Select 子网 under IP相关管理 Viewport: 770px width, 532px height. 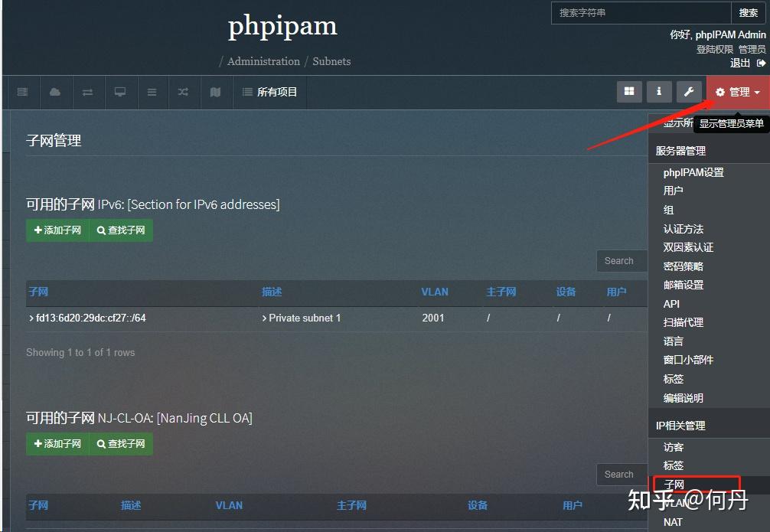[x=674, y=485]
